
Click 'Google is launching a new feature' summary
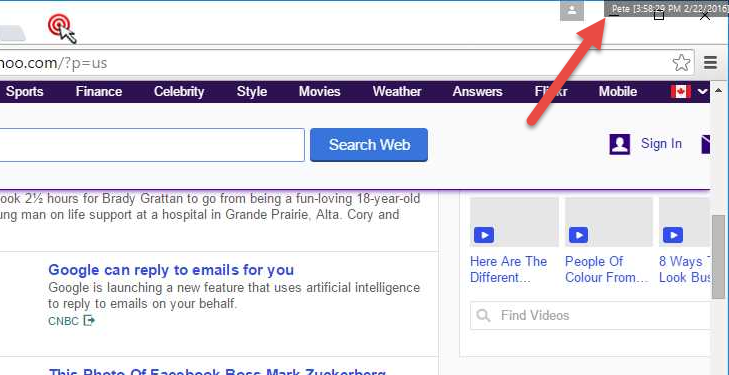point(234,296)
